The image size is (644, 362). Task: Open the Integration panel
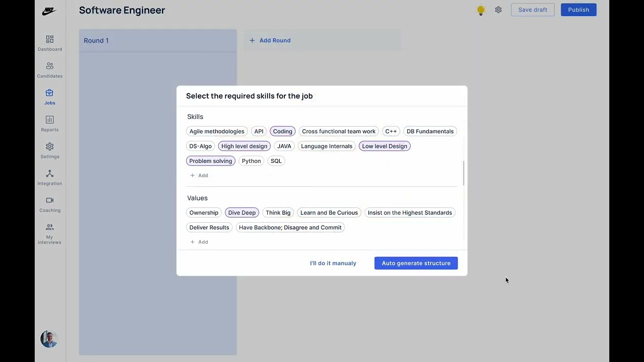point(49,177)
